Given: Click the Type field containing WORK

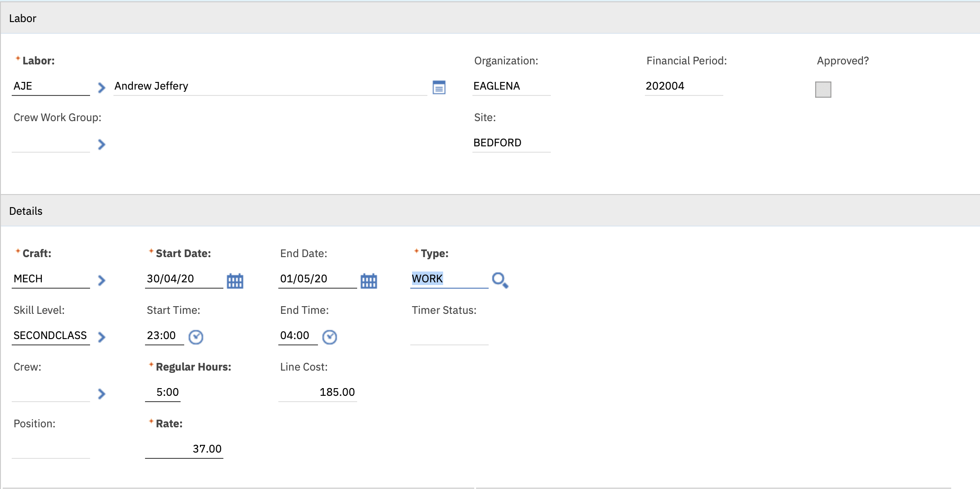Looking at the screenshot, I should (449, 279).
